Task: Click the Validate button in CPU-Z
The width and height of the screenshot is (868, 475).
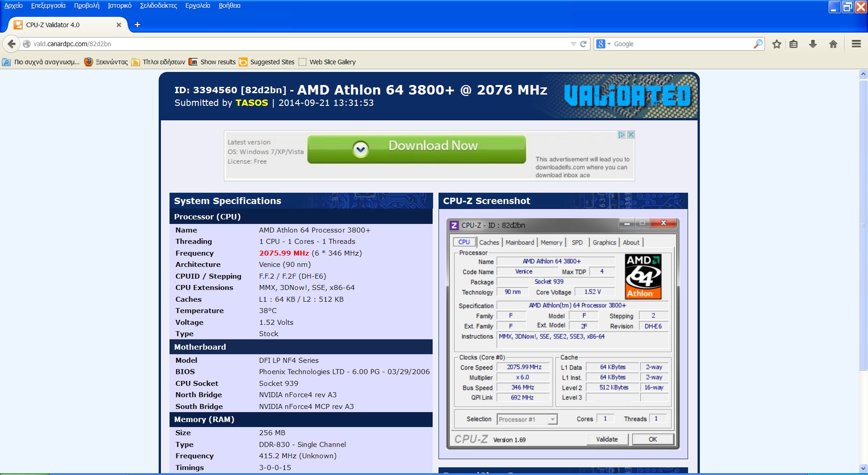Action: coord(607,439)
